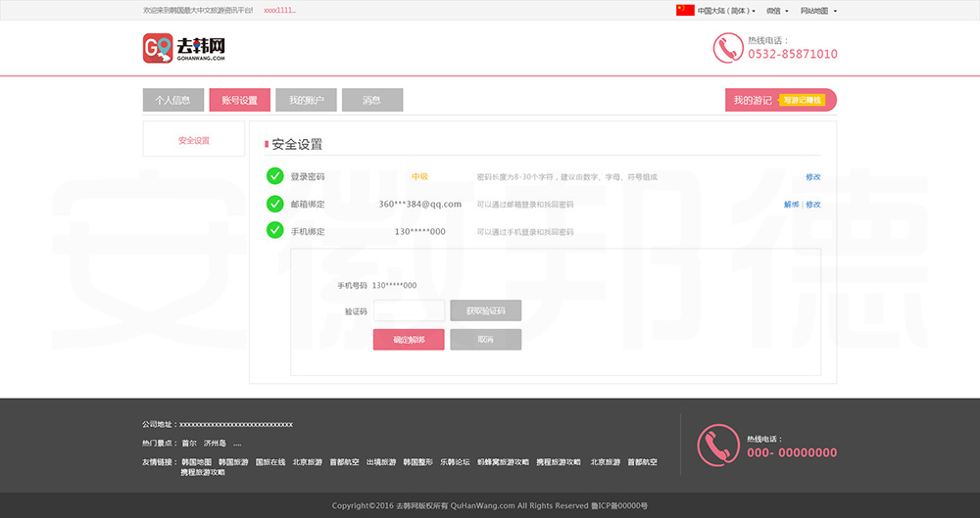Go to the 消息 tab

click(x=371, y=100)
